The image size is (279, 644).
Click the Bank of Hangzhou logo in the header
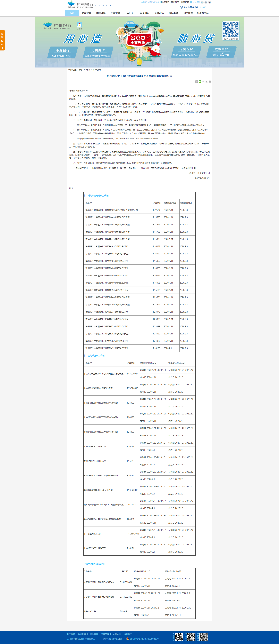[x=80, y=4]
